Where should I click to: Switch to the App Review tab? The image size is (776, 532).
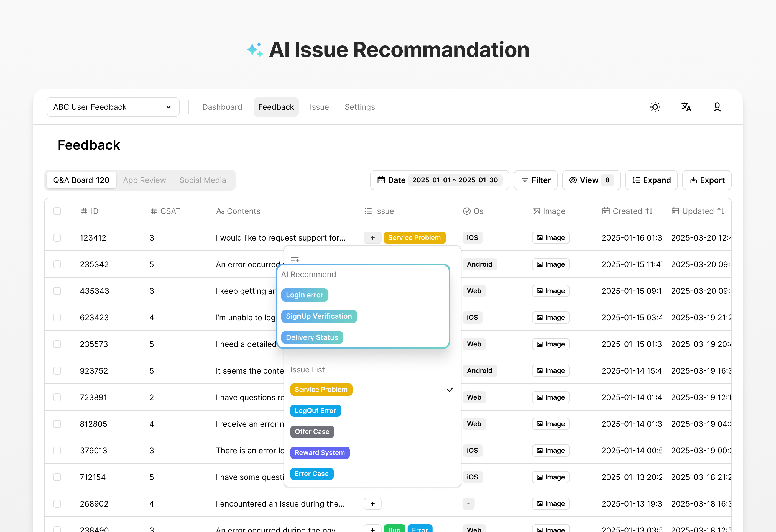tap(144, 180)
